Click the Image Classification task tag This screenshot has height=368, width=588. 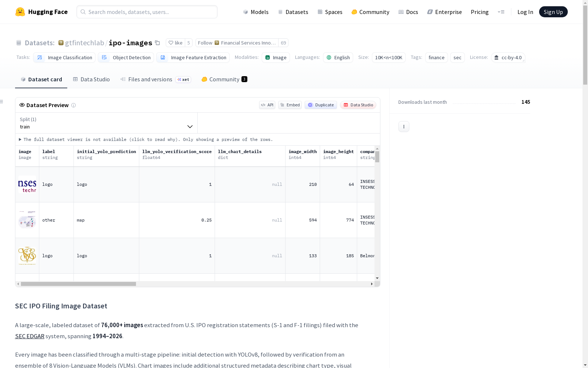tap(64, 57)
